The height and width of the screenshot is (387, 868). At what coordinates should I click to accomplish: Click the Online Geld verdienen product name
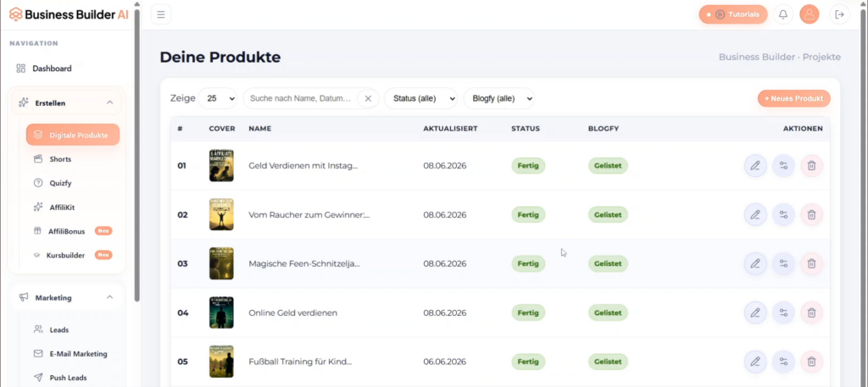tap(292, 313)
